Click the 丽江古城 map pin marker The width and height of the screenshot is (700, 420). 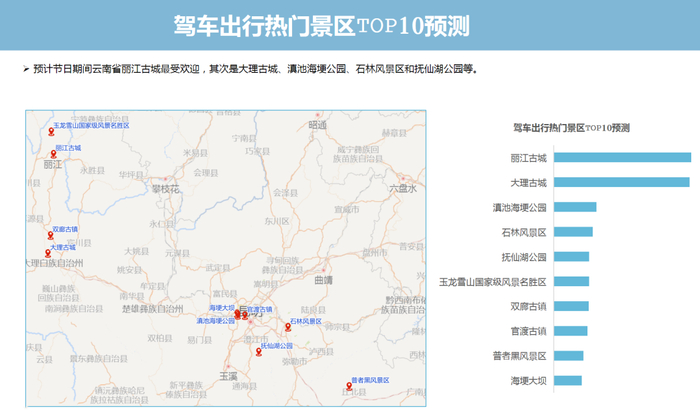[x=54, y=154]
